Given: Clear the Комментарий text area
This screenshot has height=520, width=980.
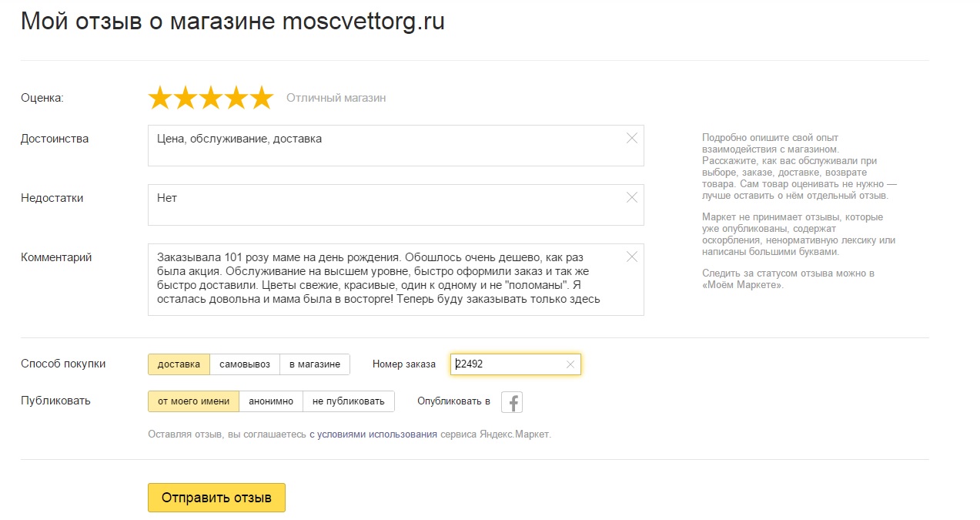Looking at the screenshot, I should pos(632,257).
